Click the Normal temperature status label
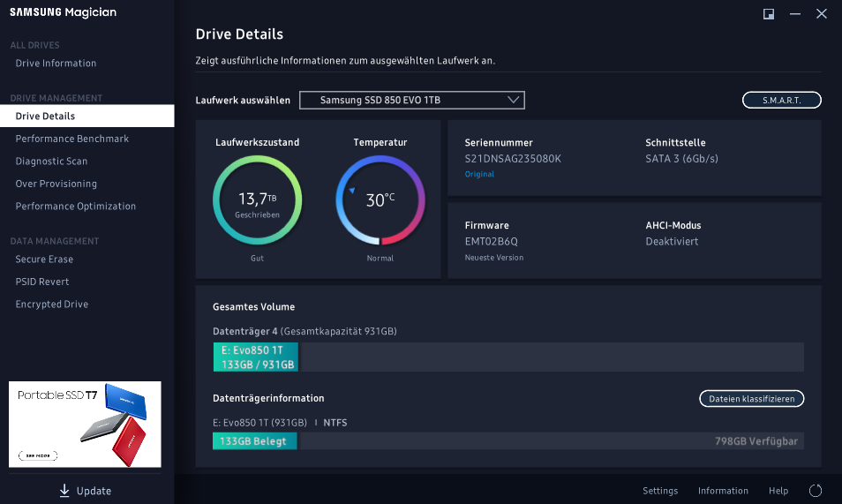The height and width of the screenshot is (504, 842). 380,259
